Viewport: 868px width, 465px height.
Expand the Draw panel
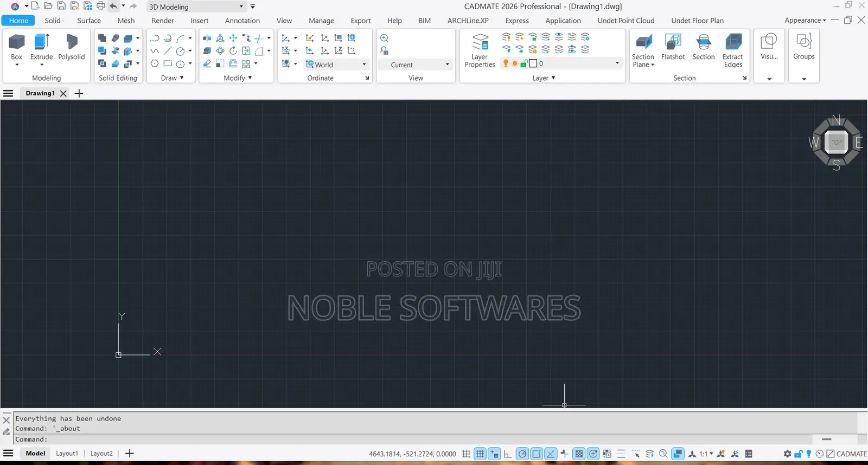coord(173,78)
